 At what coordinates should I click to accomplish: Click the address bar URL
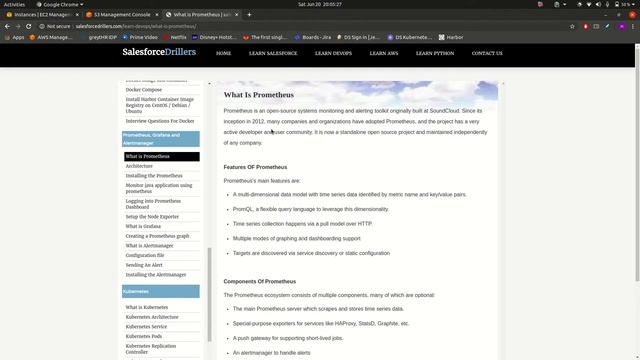(x=136, y=26)
